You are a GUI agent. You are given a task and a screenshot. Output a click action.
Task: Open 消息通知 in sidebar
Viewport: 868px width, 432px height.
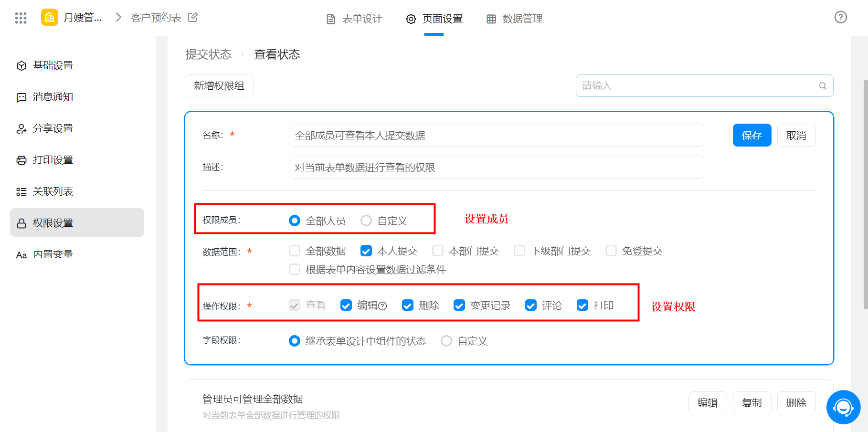click(x=77, y=97)
